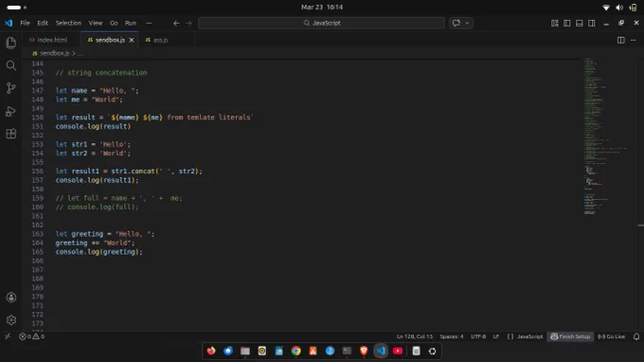Open errors and warnings count
The height and width of the screenshot is (362, 644).
pyautogui.click(x=31, y=336)
